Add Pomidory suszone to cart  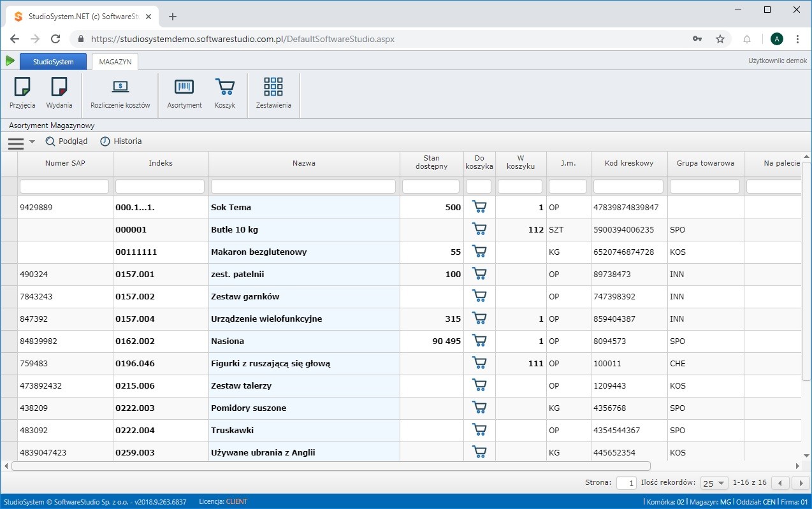click(479, 408)
